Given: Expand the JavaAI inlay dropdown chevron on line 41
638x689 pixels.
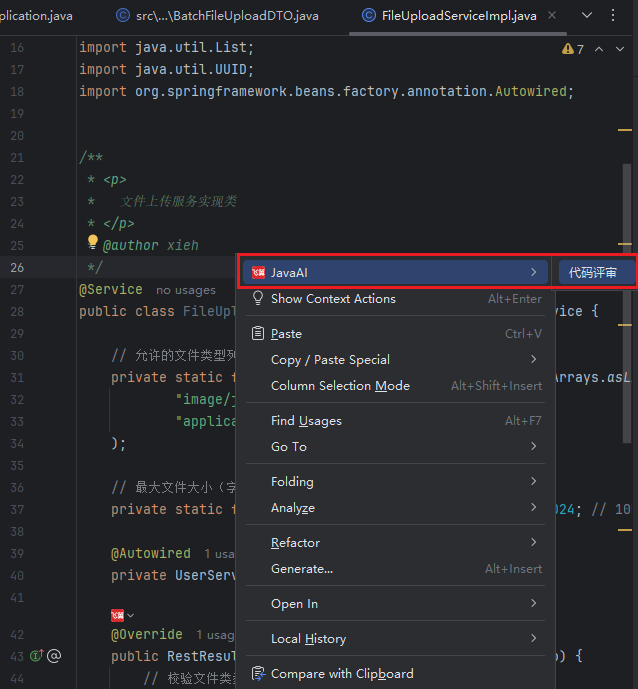Looking at the screenshot, I should (x=131, y=615).
